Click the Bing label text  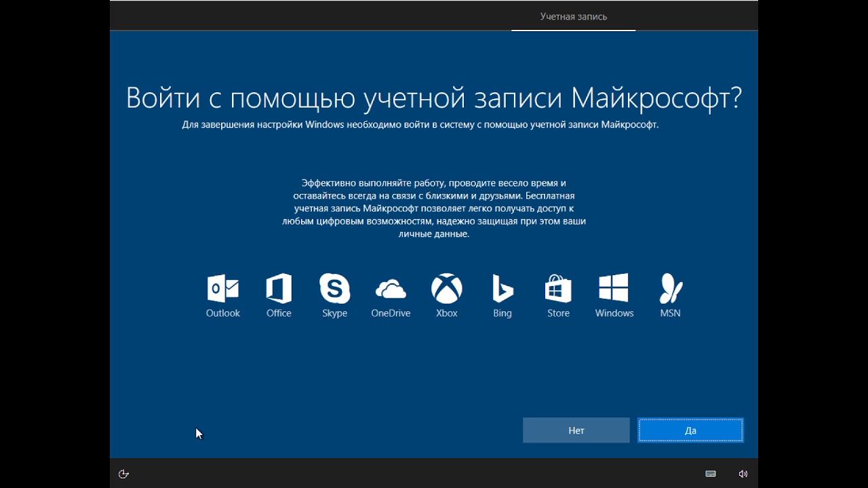(502, 313)
